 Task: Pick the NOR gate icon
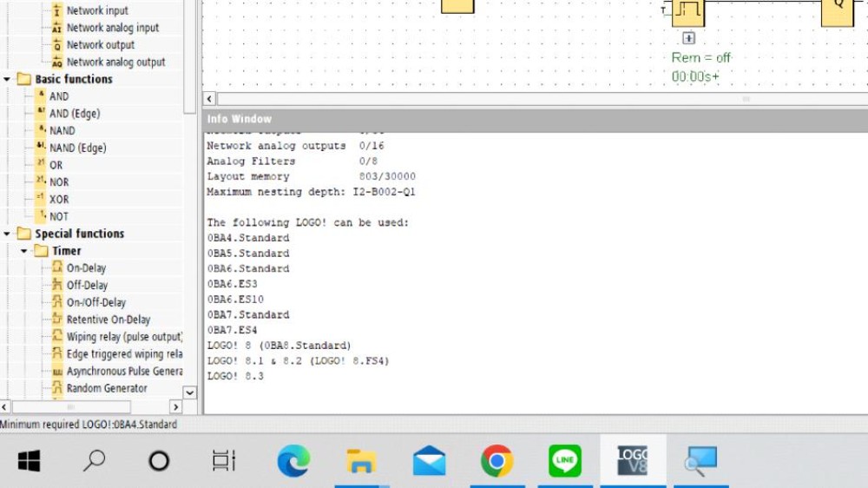pyautogui.click(x=41, y=181)
